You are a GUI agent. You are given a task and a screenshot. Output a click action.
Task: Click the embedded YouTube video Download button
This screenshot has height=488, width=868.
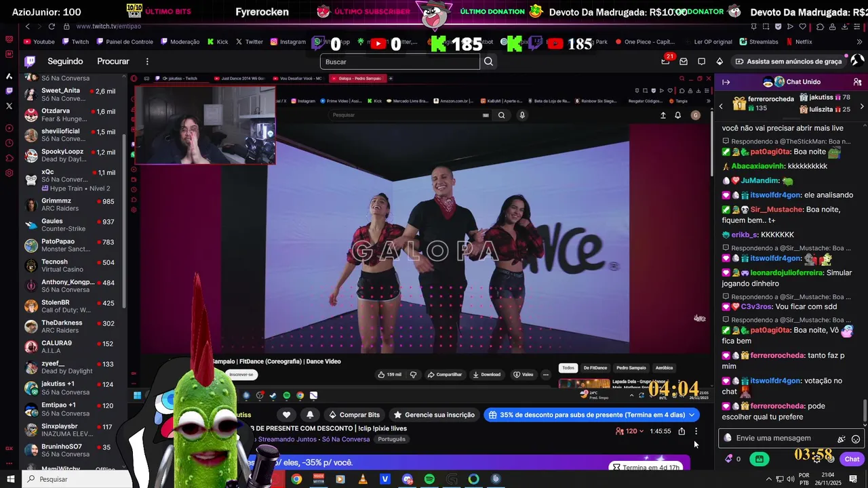pyautogui.click(x=486, y=374)
